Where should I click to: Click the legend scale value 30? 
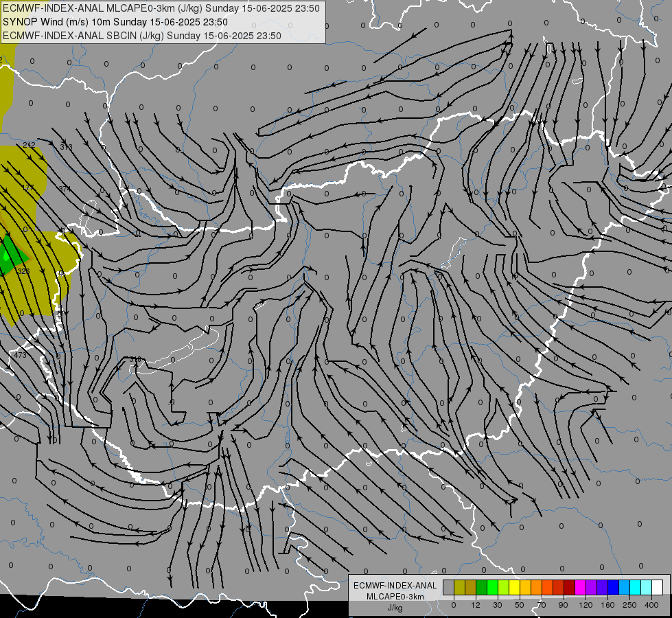pyautogui.click(x=497, y=605)
